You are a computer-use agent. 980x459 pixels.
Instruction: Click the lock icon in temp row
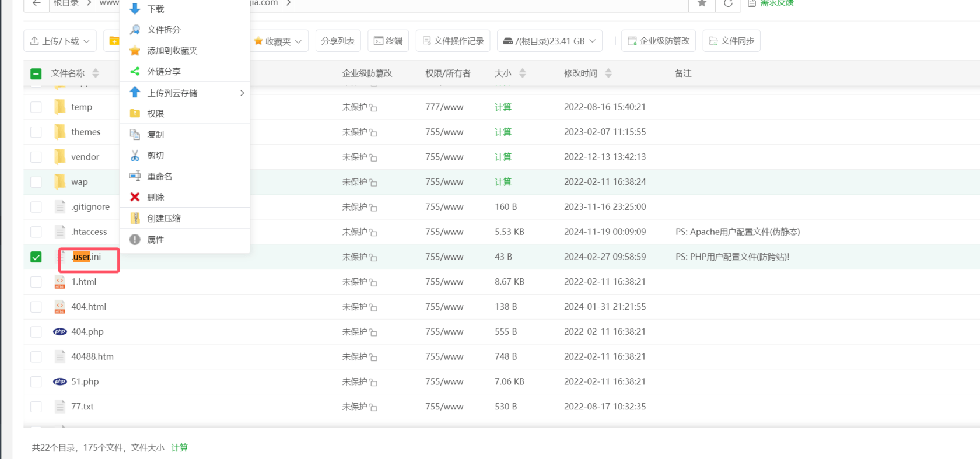click(373, 108)
